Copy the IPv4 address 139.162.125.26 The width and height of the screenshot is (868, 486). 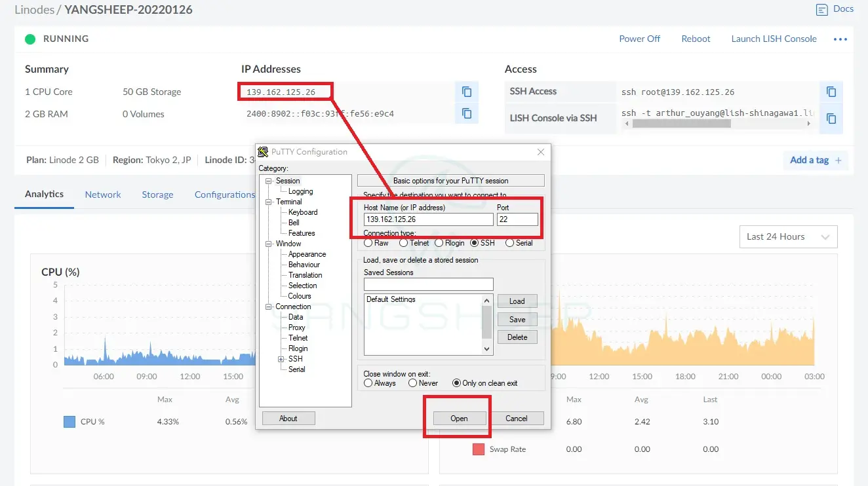[x=467, y=92]
